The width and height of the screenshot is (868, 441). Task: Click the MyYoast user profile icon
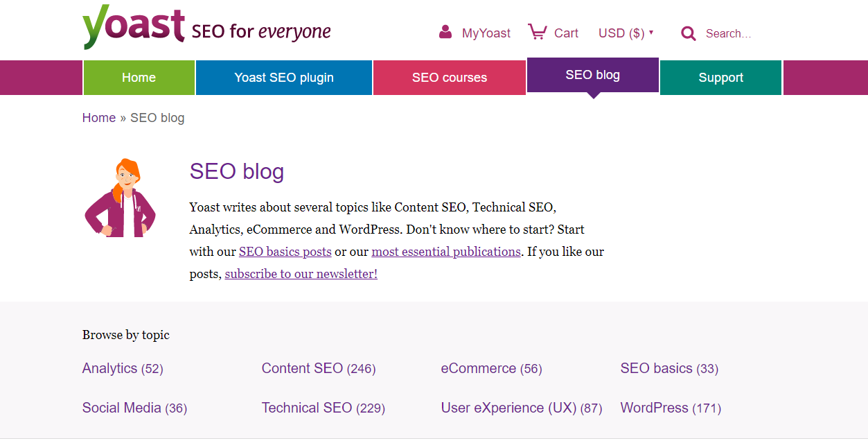[445, 33]
